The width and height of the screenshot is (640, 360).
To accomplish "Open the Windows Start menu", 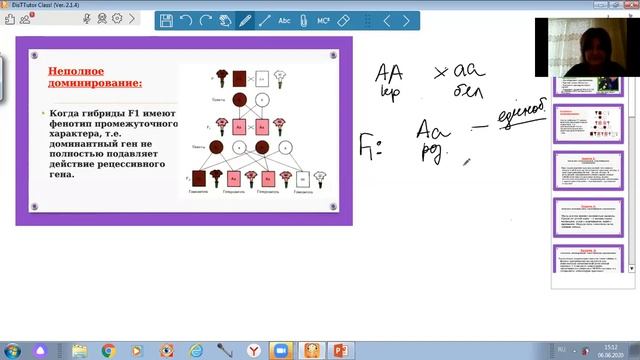I will point(12,351).
